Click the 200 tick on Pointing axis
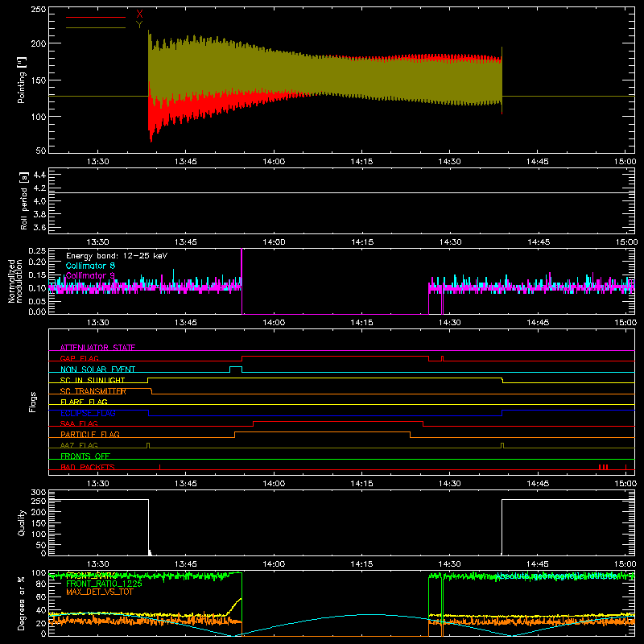644x644 pixels. tap(39, 43)
